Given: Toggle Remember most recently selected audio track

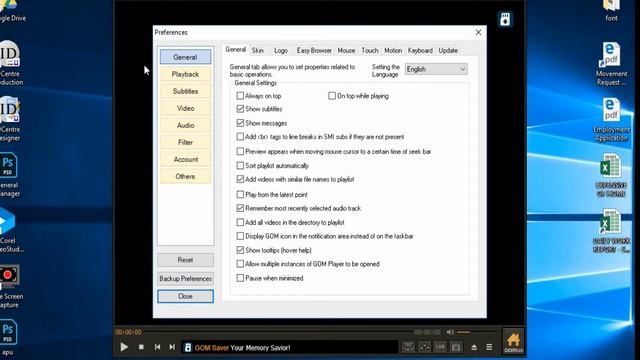Looking at the screenshot, I should pyautogui.click(x=240, y=208).
